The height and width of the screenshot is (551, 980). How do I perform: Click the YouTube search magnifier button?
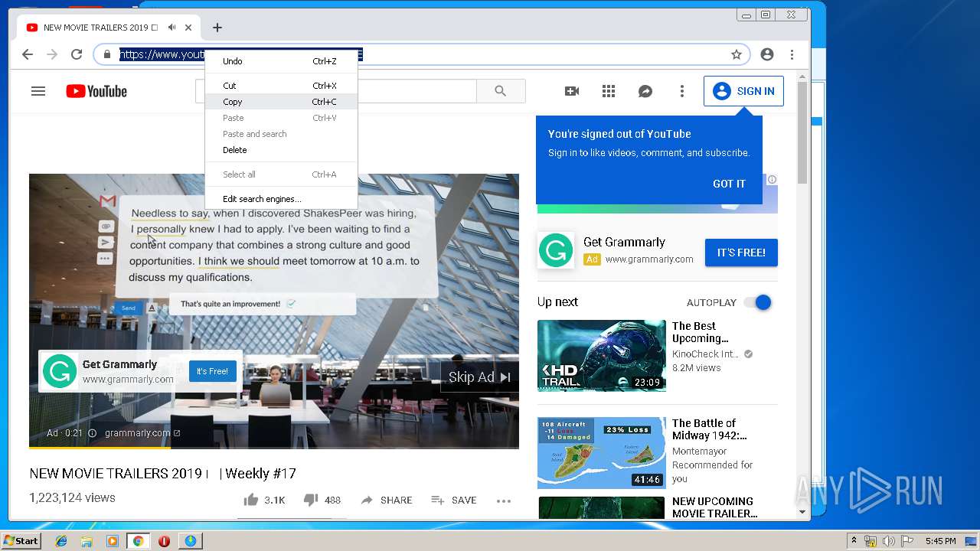[x=501, y=91]
